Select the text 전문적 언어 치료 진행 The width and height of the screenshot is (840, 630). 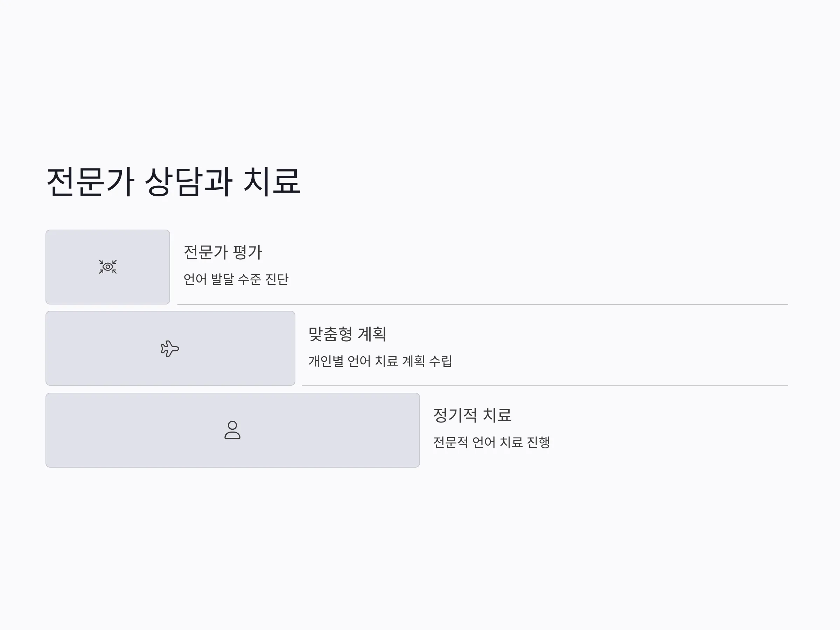click(491, 442)
